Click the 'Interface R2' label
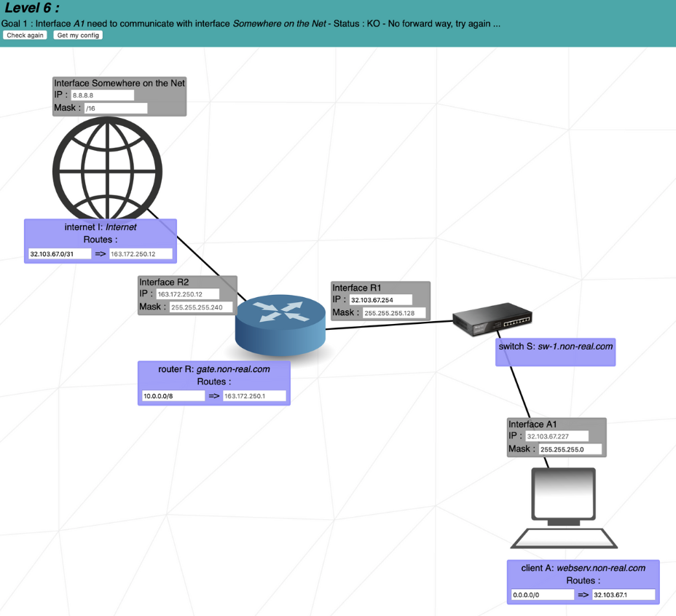 tap(164, 282)
